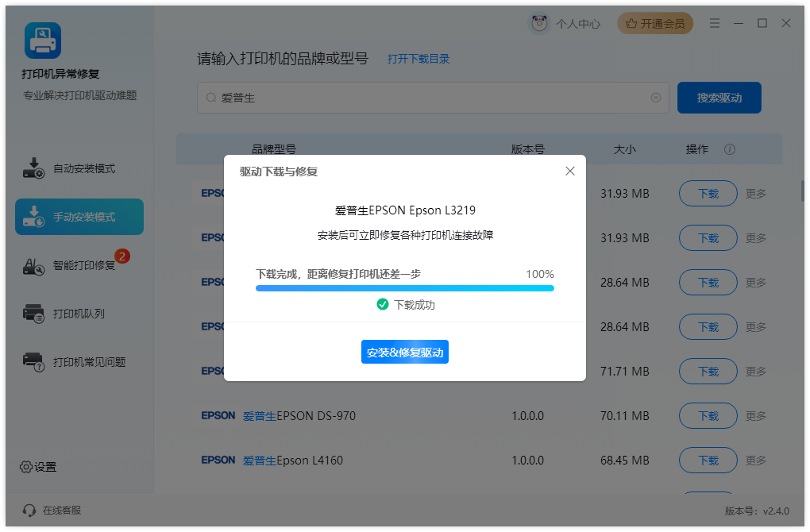The height and width of the screenshot is (532, 810).
Task: Click the printer brand search input
Action: click(x=433, y=98)
